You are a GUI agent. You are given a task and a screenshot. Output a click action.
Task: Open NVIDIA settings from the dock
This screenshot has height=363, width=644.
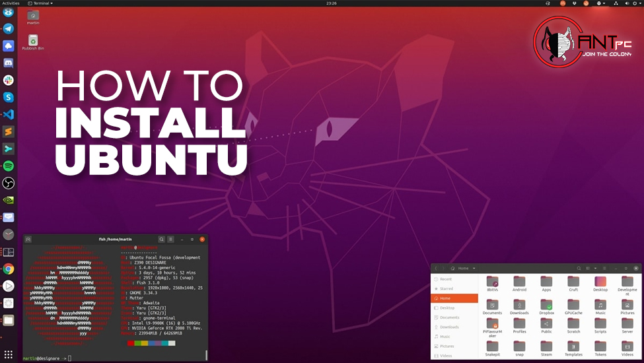(x=8, y=200)
